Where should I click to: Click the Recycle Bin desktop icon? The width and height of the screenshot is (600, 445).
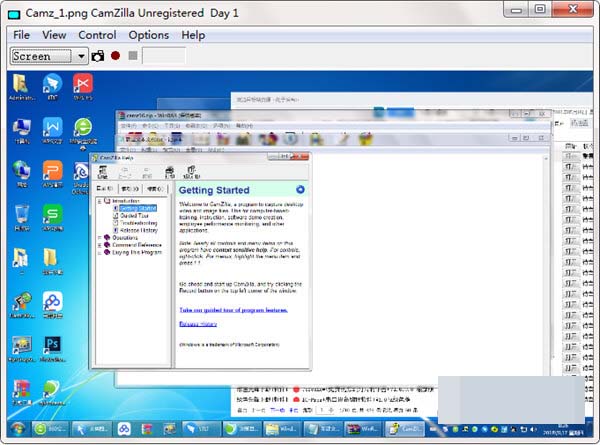[x=22, y=217]
